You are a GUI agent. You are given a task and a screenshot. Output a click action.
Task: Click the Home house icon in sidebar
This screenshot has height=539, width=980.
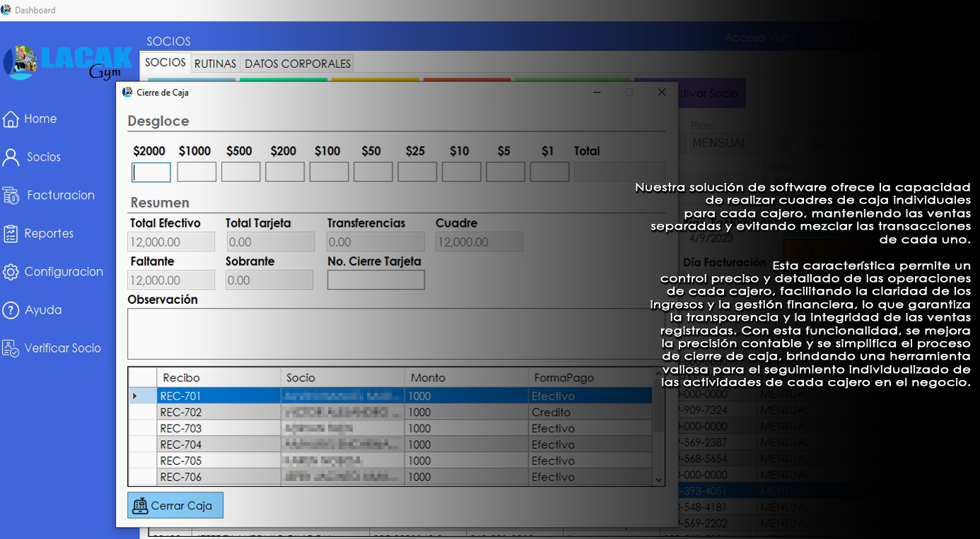[x=11, y=119]
